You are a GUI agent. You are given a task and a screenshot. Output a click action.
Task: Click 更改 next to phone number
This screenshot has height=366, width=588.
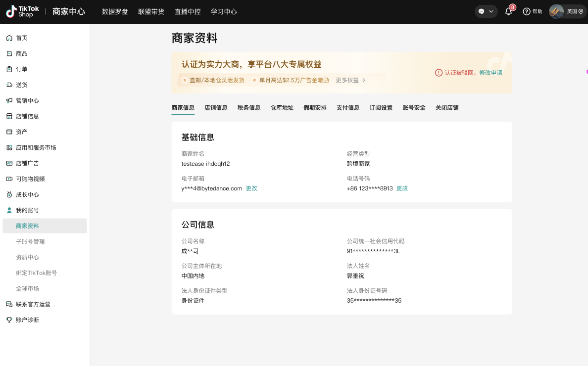click(x=402, y=188)
